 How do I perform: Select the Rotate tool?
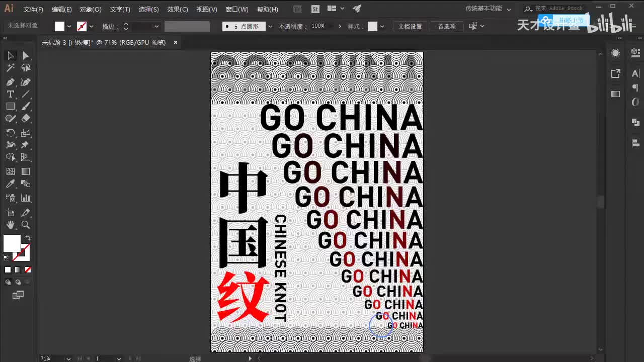coord(10,133)
